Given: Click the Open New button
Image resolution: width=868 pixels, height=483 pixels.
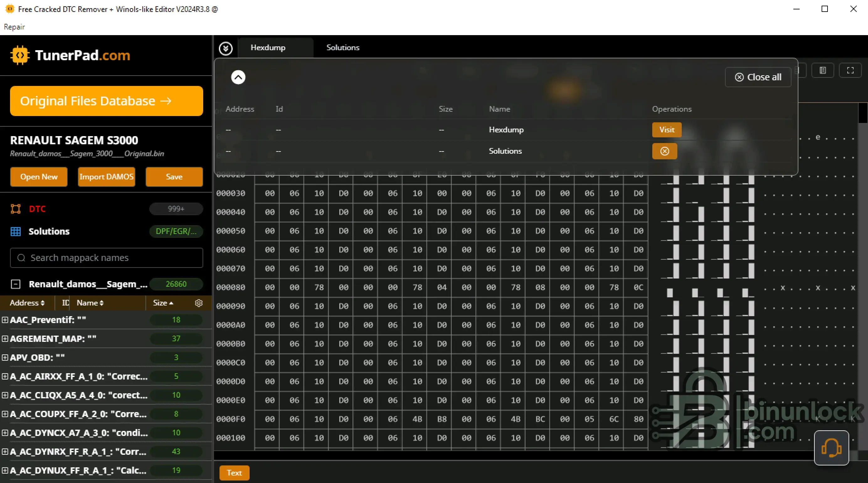Looking at the screenshot, I should point(39,177).
